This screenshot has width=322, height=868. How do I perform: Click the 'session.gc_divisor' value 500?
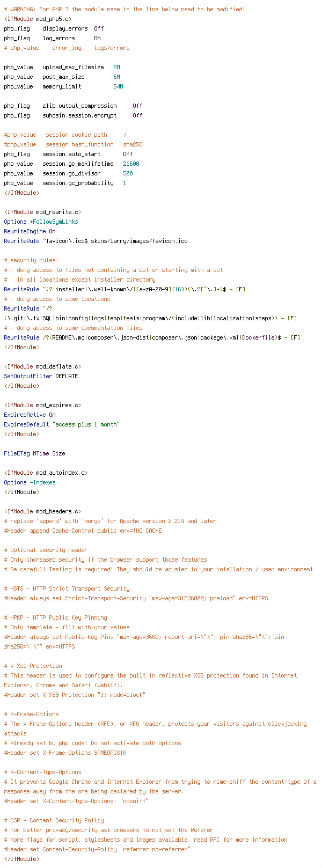pos(128,173)
